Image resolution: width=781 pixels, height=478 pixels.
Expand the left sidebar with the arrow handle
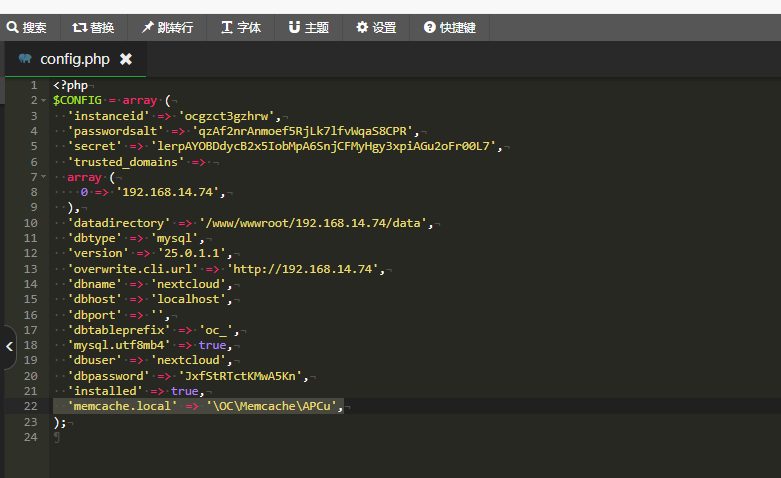9,346
